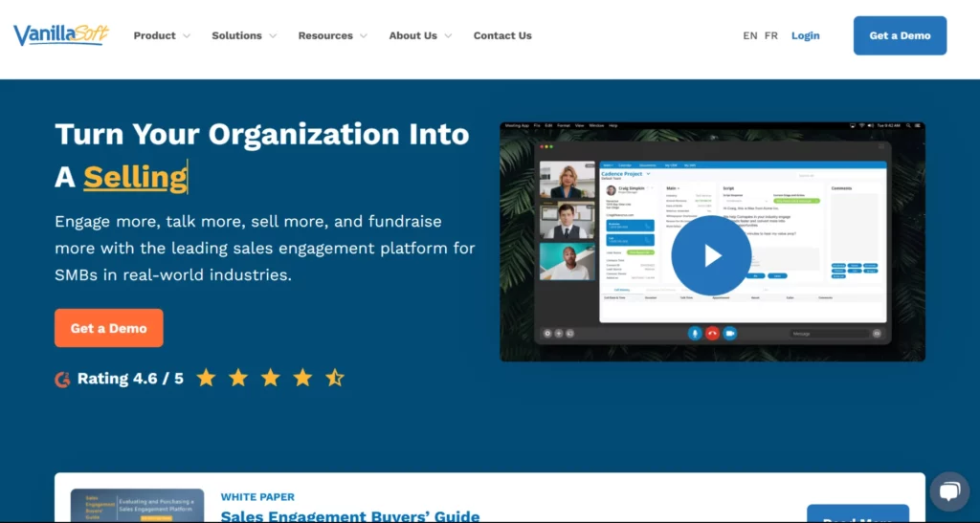Expand the Solutions menu chevron

(x=273, y=36)
